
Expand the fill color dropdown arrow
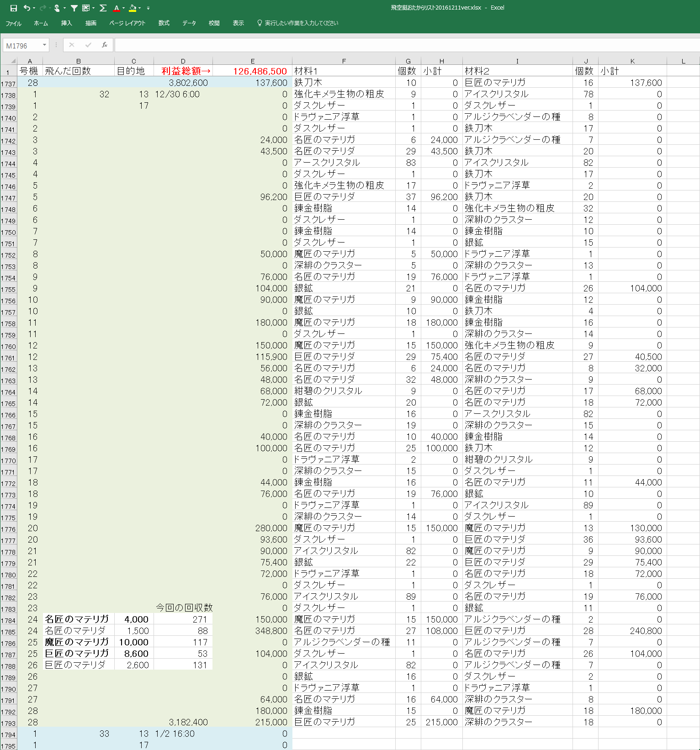[x=139, y=8]
